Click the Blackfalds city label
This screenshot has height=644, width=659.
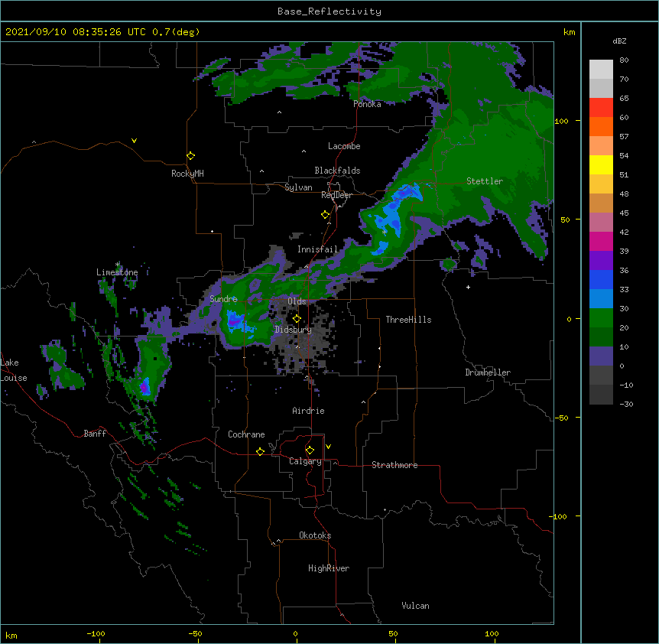point(337,171)
